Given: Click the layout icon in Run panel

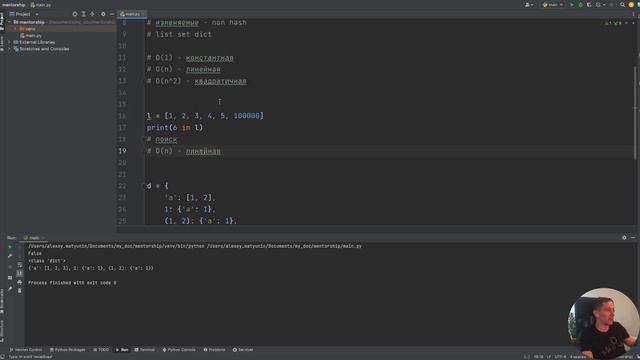Looking at the screenshot, I should (10, 278).
